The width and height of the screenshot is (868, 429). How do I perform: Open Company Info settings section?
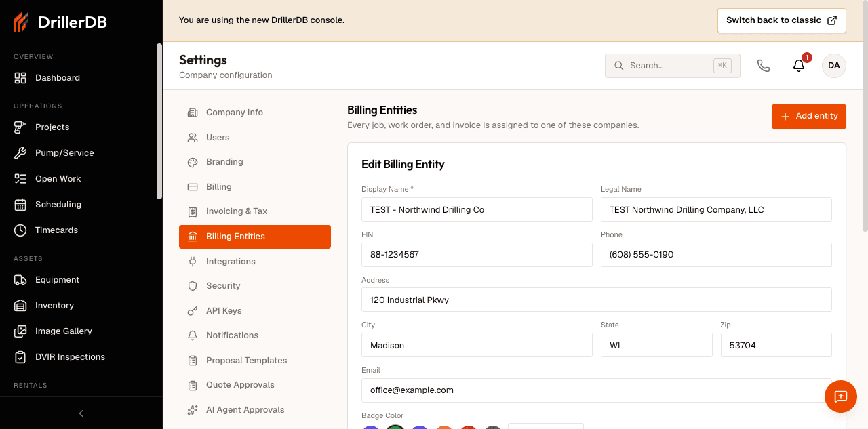tap(255, 113)
